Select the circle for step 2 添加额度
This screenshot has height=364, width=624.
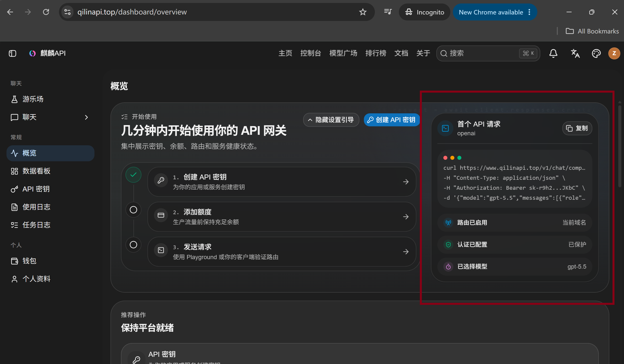pyautogui.click(x=133, y=210)
